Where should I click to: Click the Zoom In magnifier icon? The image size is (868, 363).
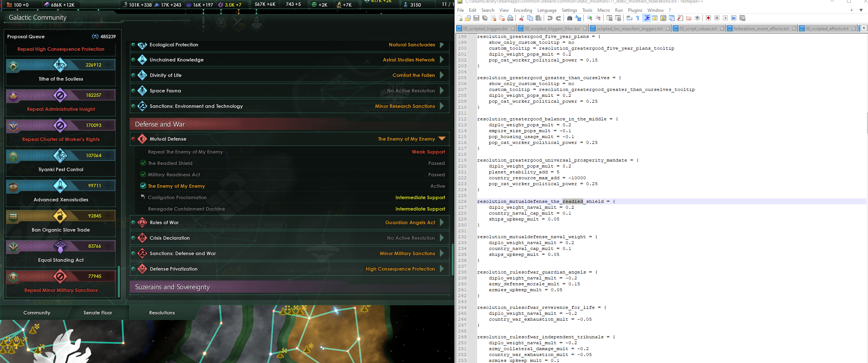coord(590,18)
